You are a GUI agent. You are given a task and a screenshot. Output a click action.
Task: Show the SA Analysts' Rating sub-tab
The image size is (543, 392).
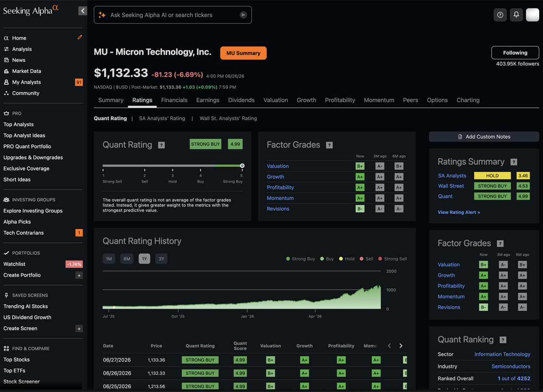click(x=162, y=118)
